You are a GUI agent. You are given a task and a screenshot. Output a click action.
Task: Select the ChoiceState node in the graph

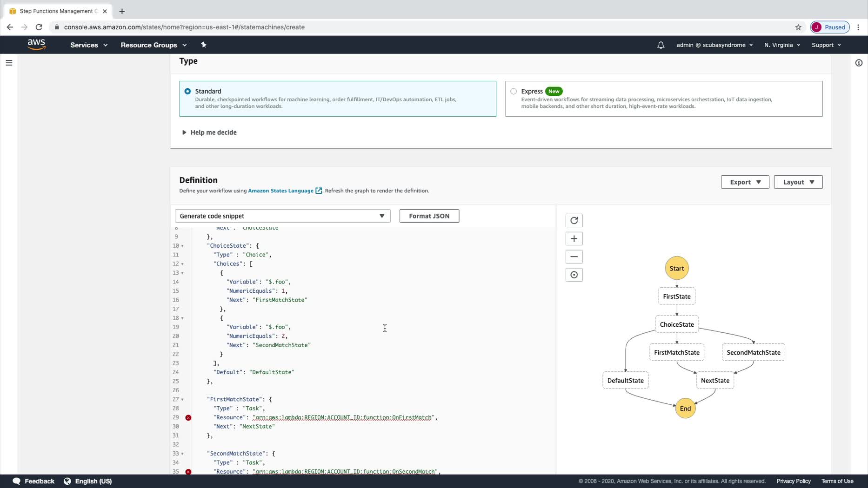[x=676, y=324]
